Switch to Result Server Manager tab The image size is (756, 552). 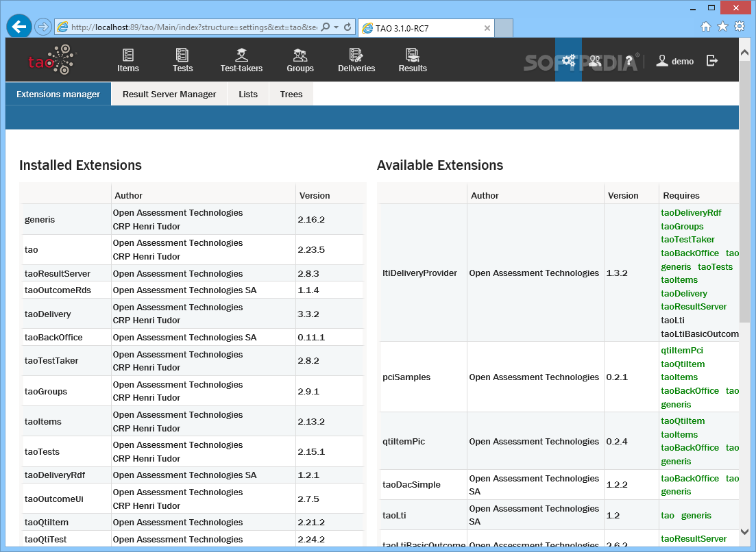tap(169, 94)
